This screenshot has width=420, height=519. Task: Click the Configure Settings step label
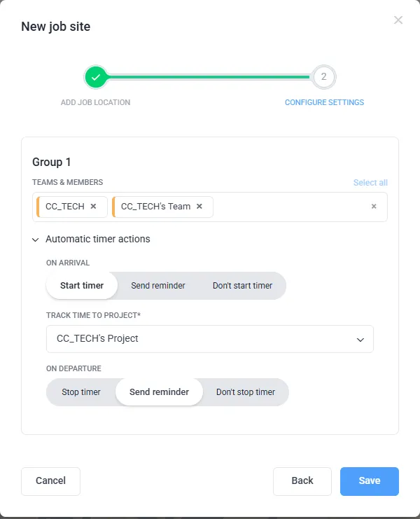324,102
